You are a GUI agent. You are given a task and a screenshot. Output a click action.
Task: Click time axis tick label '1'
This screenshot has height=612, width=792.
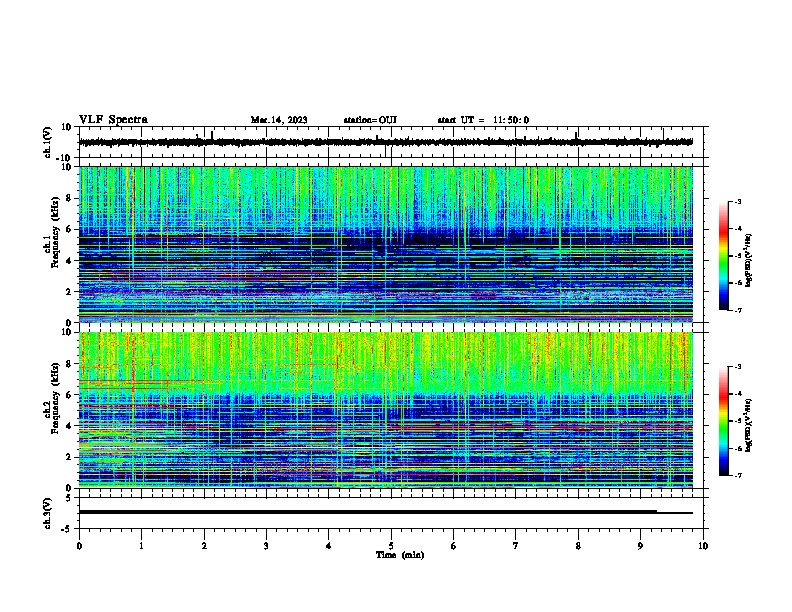pyautogui.click(x=142, y=546)
